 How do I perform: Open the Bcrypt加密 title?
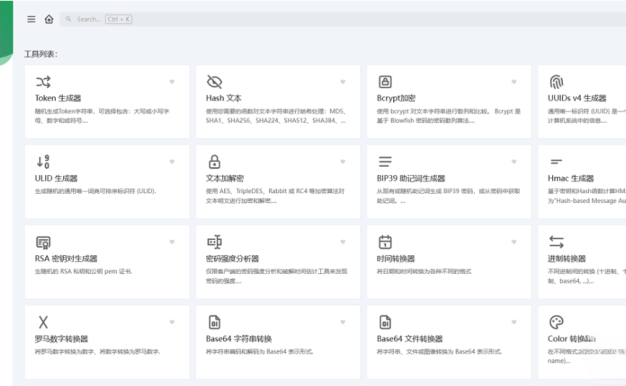(396, 98)
